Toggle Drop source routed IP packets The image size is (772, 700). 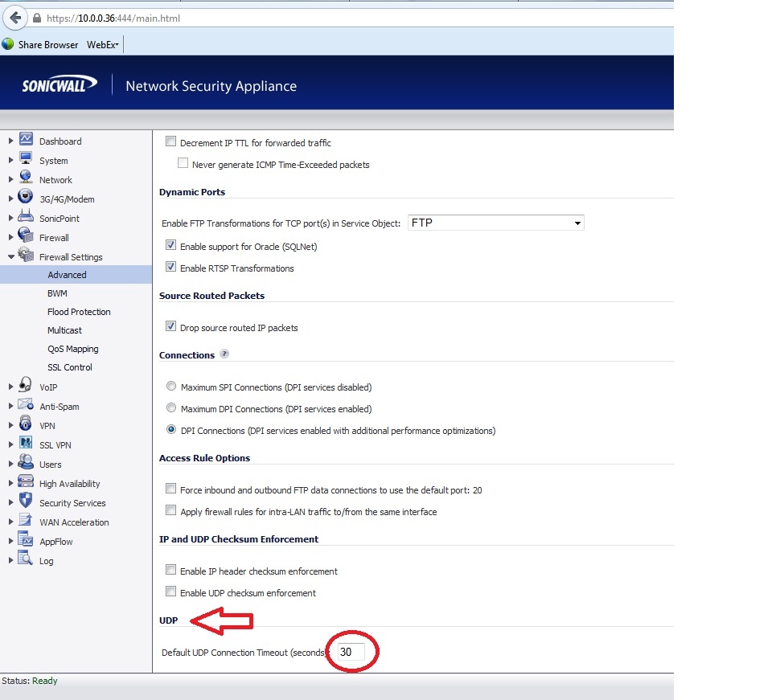tap(170, 326)
